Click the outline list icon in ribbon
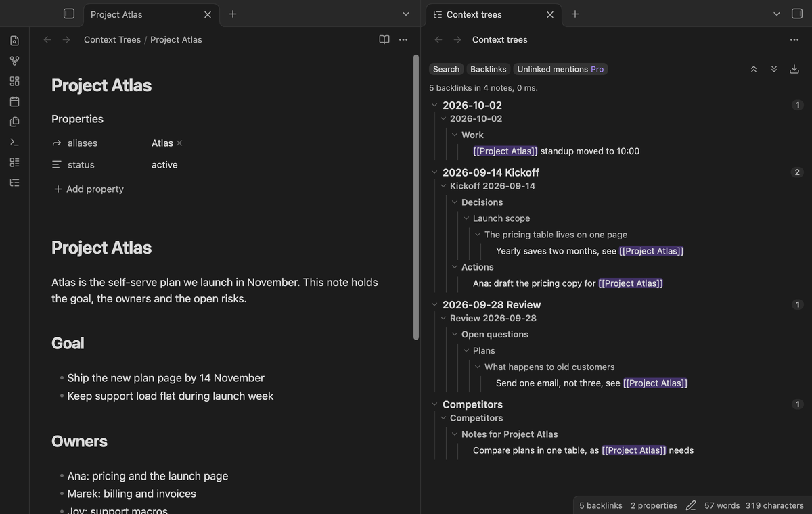The width and height of the screenshot is (812, 514). click(14, 162)
